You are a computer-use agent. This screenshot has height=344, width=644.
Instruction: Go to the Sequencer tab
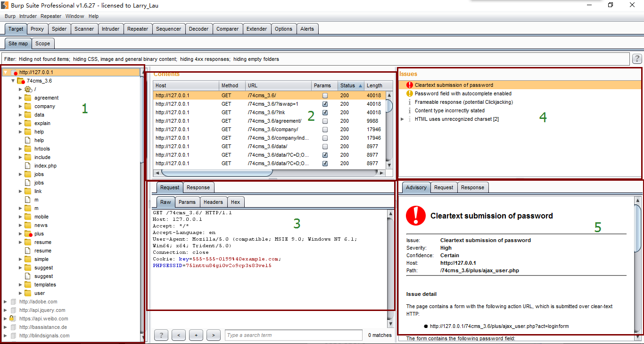pos(168,29)
